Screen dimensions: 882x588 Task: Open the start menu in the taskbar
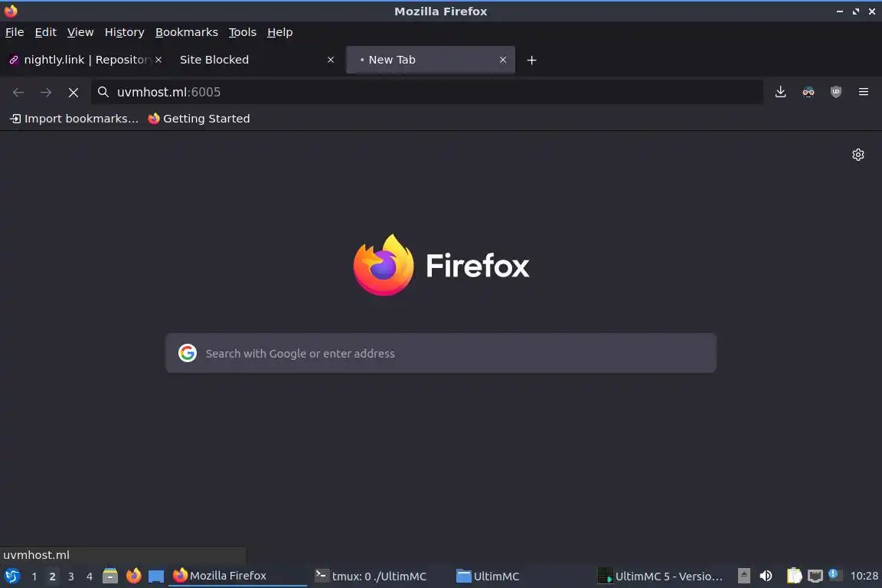pos(11,576)
